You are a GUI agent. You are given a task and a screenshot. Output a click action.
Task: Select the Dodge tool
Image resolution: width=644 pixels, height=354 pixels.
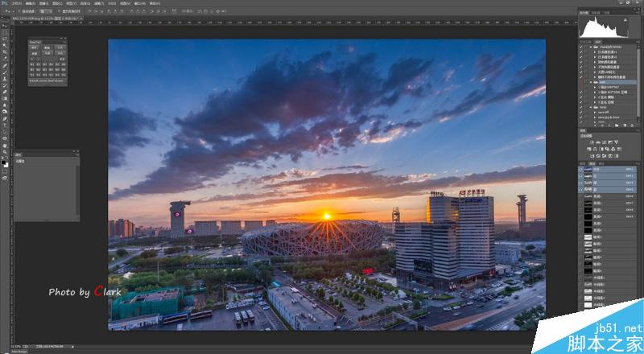point(5,112)
